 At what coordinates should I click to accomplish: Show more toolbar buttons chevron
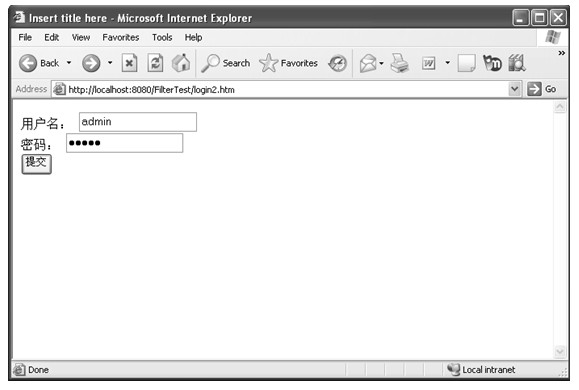[562, 53]
